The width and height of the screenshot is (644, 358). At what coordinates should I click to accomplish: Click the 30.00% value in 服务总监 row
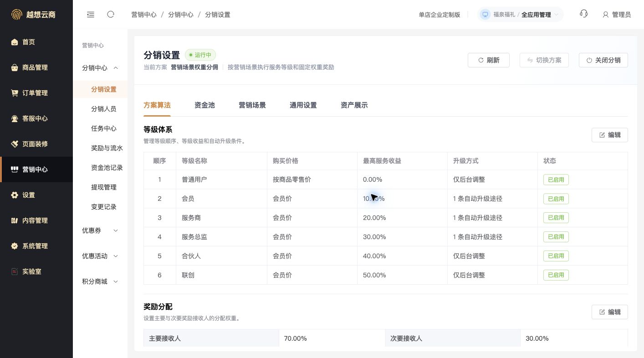coord(374,237)
